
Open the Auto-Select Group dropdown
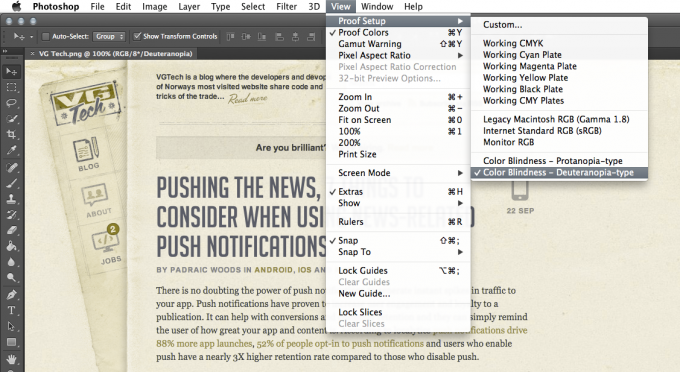point(109,36)
